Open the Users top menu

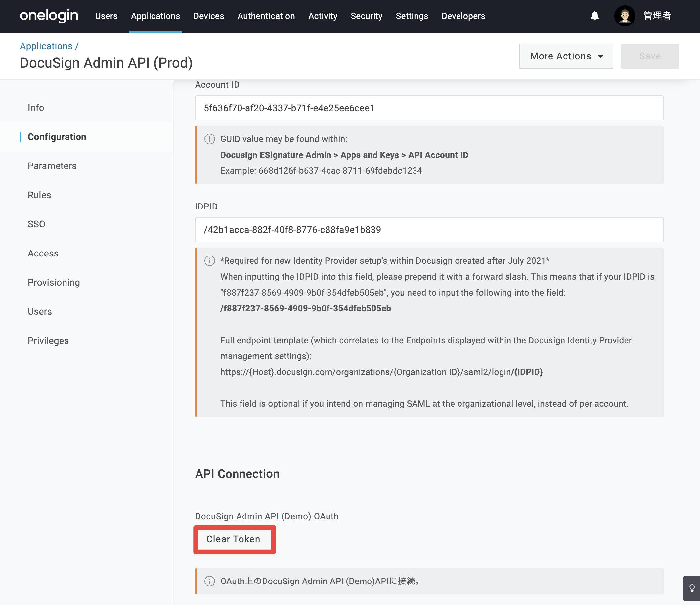click(106, 16)
